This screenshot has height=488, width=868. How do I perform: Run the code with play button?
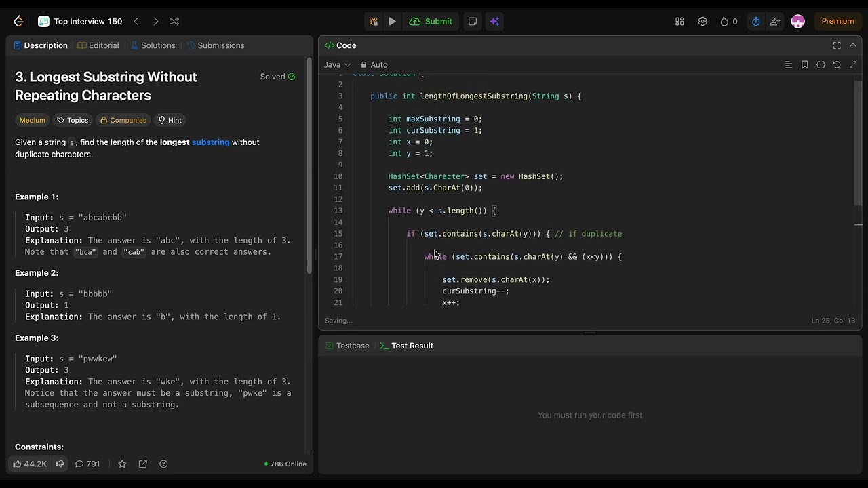pos(392,21)
